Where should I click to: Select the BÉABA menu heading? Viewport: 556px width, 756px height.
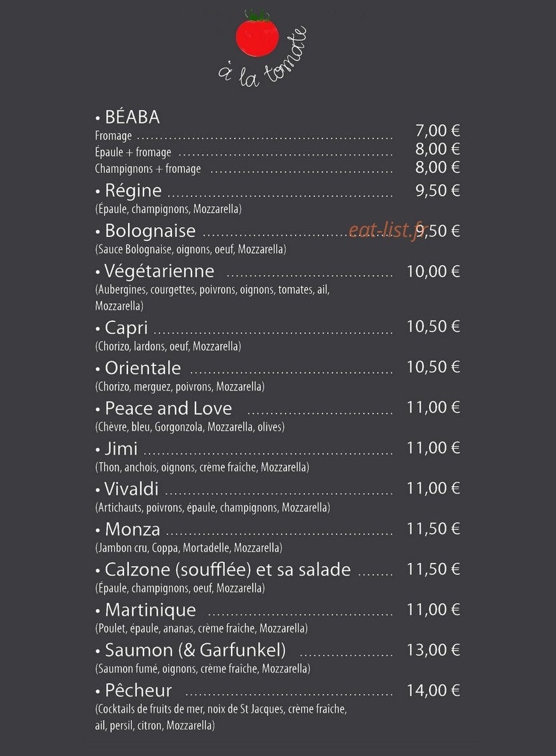[x=132, y=117]
